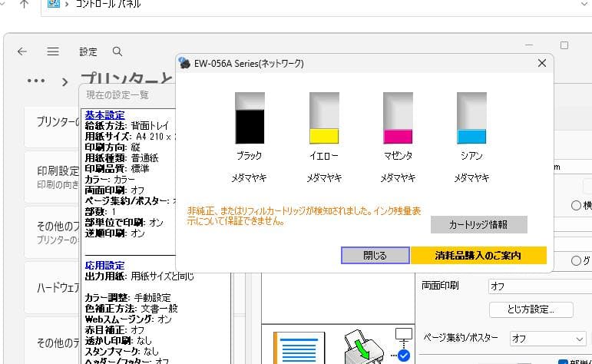Click the Control Panel address bar icon

pyautogui.click(x=54, y=4)
